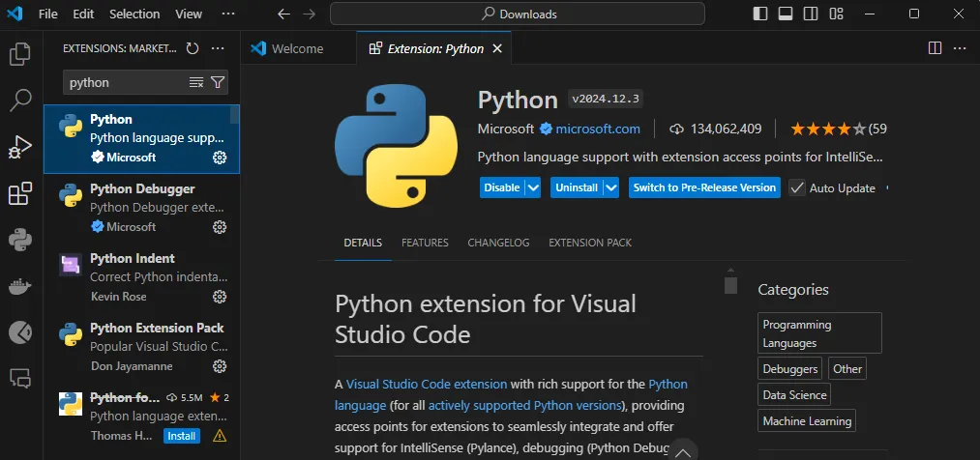980x460 pixels.
Task: Select the FEATURES tab
Action: click(425, 243)
